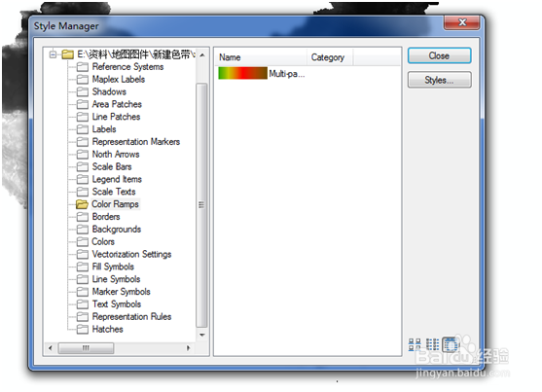This screenshot has height=392, width=542.
Task: Click the tree scroll down arrow
Action: click(202, 335)
